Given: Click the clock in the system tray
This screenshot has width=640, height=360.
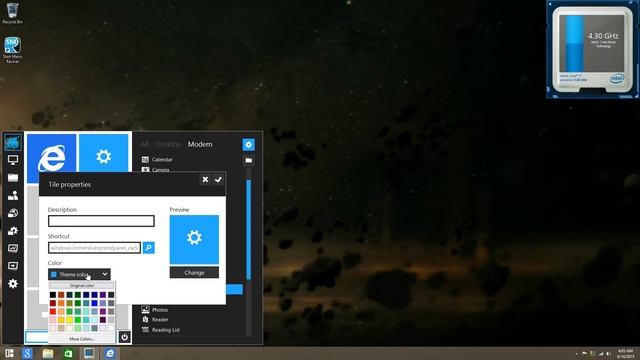Looking at the screenshot, I should [625, 353].
